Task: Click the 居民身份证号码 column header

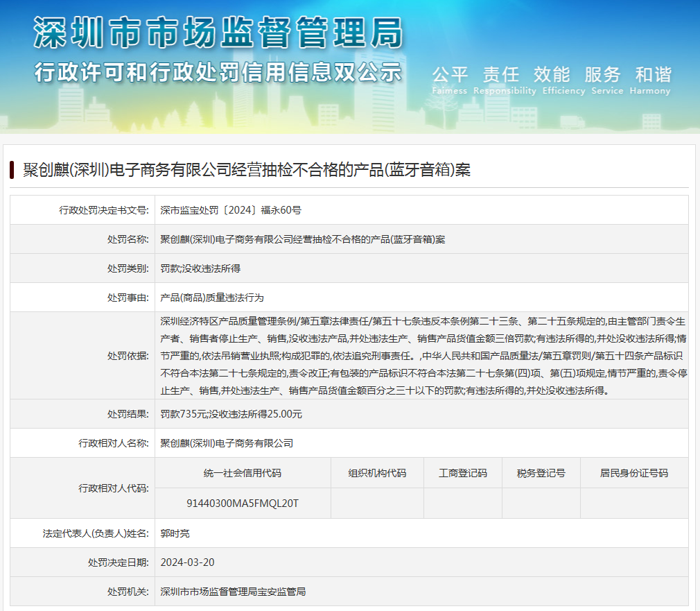Action: click(634, 473)
